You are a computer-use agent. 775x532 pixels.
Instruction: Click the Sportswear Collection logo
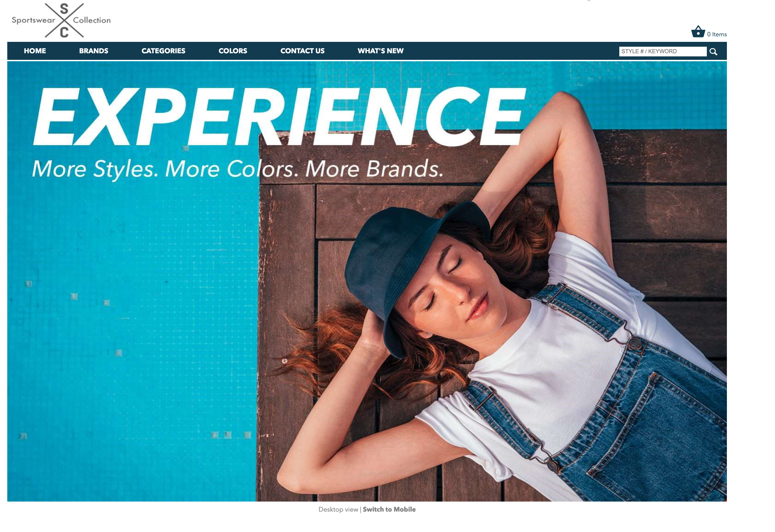coord(61,20)
